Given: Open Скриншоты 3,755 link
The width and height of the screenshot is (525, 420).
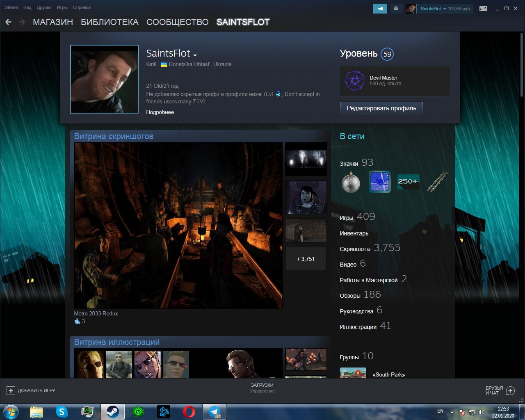Looking at the screenshot, I should click(370, 248).
